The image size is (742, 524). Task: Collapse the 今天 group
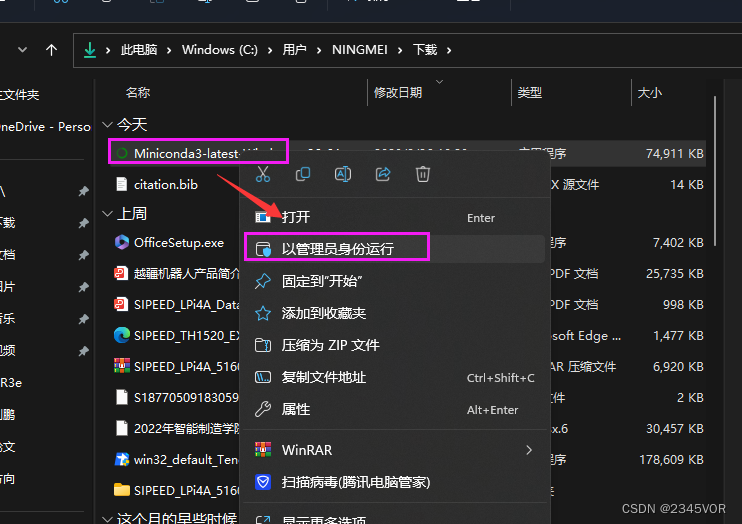(x=107, y=125)
